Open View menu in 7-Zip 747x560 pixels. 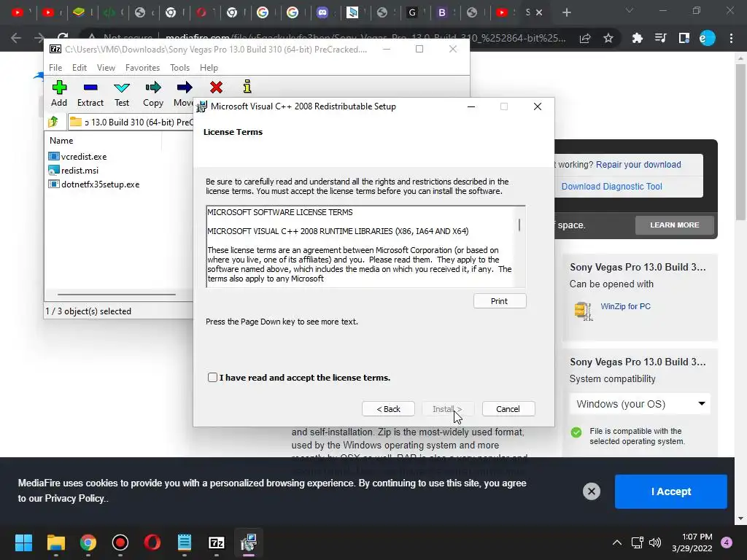coord(106,68)
